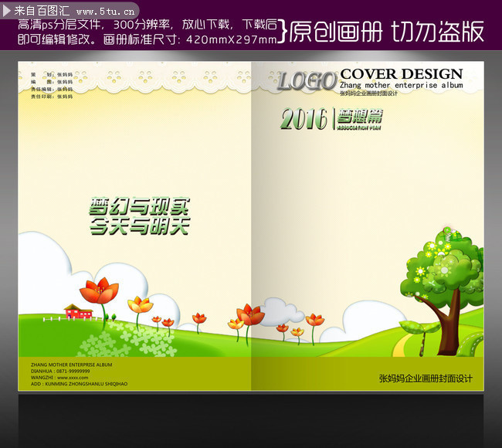The width and height of the screenshot is (502, 448).
Task: Click the LOGO emblem on the cover
Action: (x=307, y=80)
